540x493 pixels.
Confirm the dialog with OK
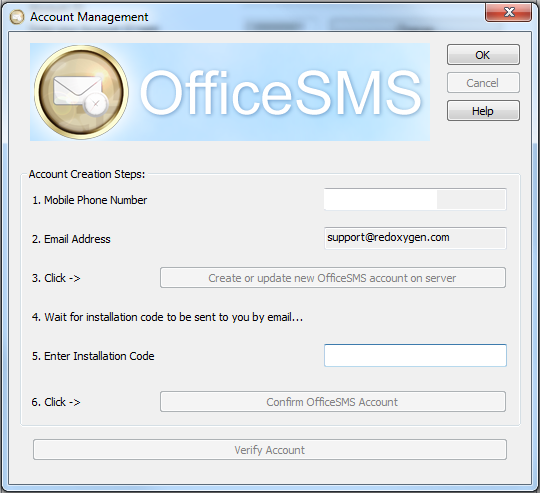(483, 55)
